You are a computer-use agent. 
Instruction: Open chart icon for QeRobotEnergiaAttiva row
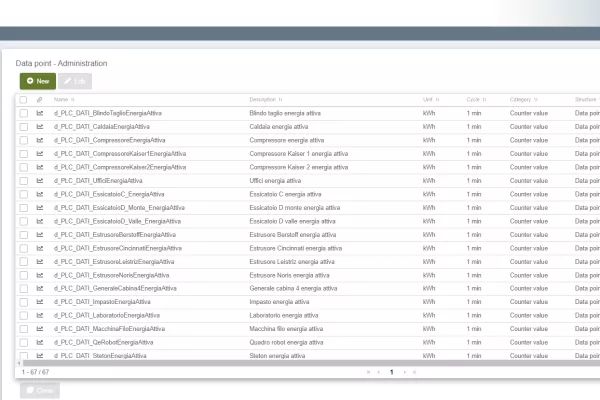[40, 342]
